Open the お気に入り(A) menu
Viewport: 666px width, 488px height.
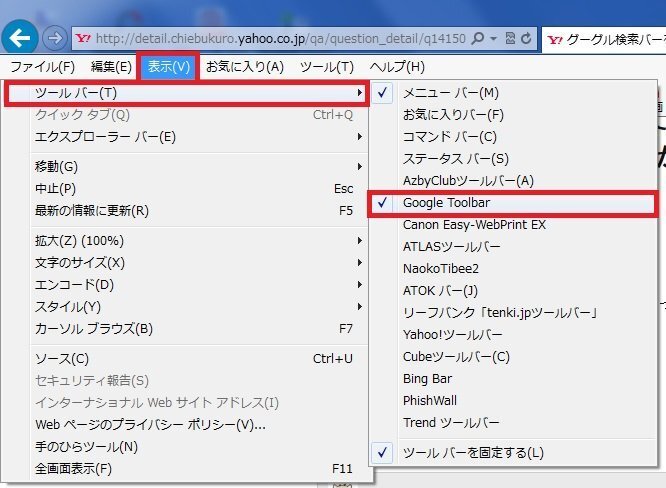tap(245, 67)
